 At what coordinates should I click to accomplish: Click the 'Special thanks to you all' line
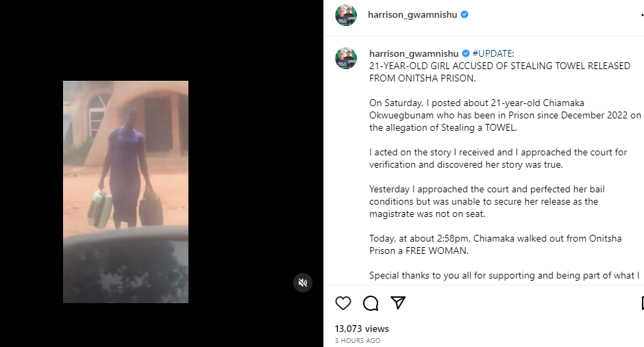point(504,276)
